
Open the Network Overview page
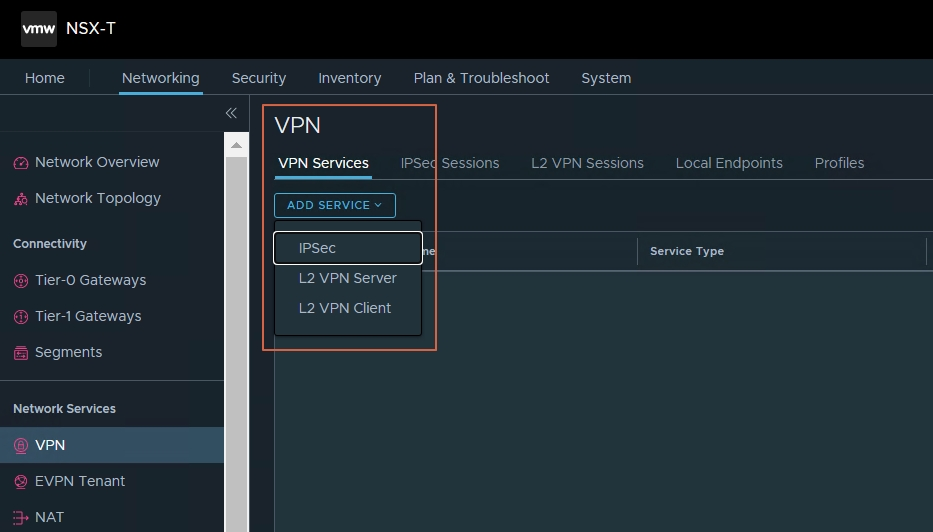[97, 162]
